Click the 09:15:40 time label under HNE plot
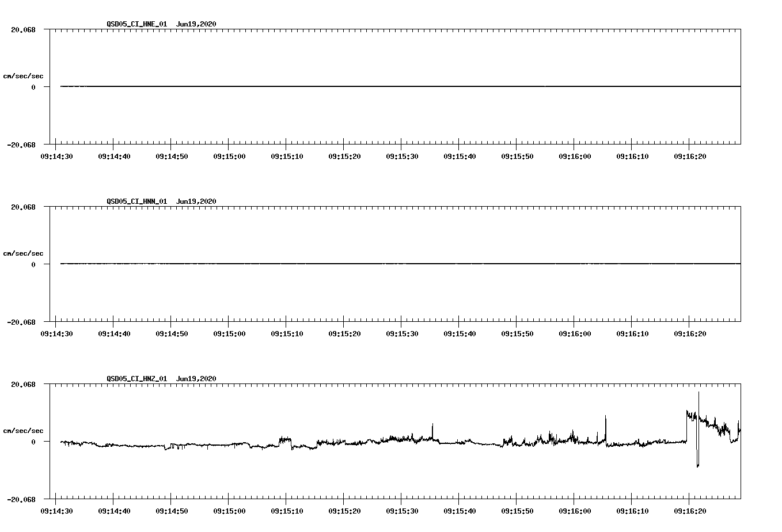782x532 pixels. pos(460,157)
